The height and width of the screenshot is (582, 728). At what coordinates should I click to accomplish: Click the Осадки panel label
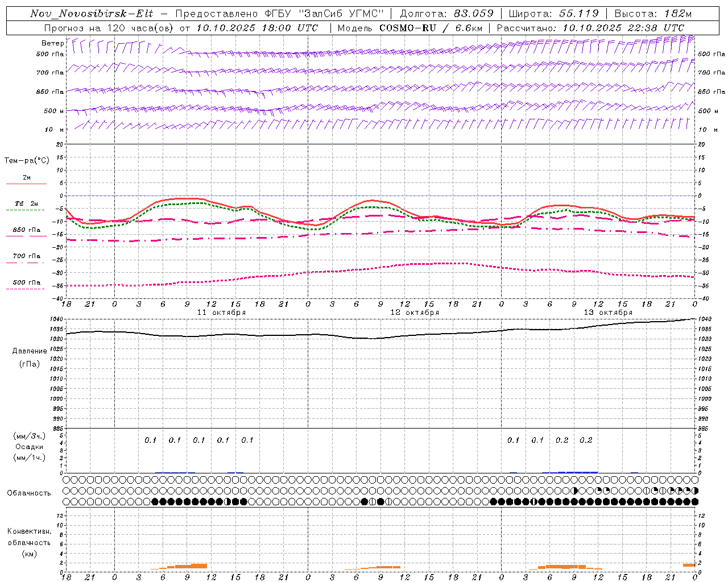29,447
